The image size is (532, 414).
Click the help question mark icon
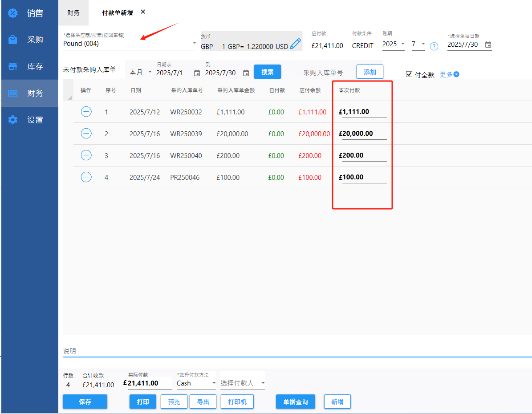coord(434,46)
